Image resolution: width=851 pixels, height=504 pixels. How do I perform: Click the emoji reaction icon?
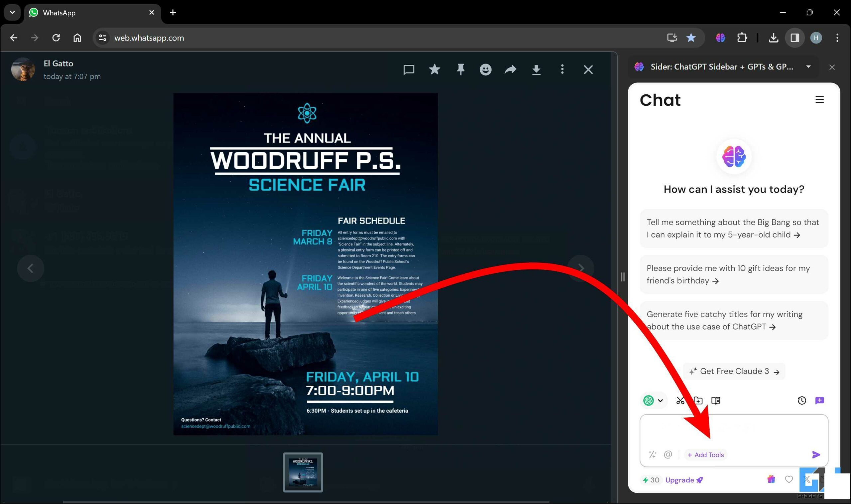pyautogui.click(x=485, y=69)
